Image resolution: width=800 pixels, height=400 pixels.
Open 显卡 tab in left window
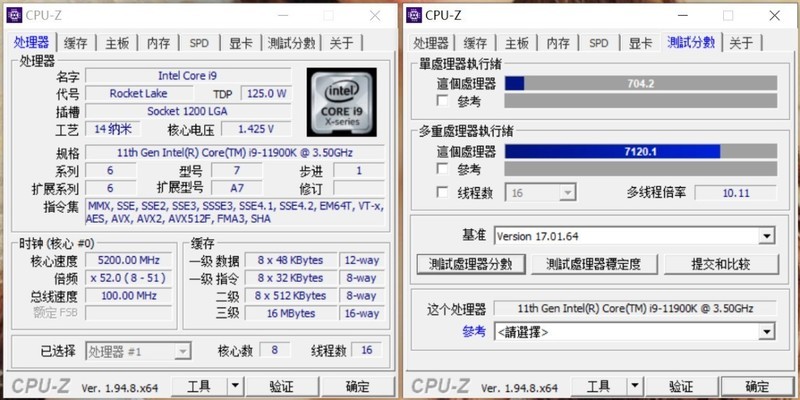point(240,43)
